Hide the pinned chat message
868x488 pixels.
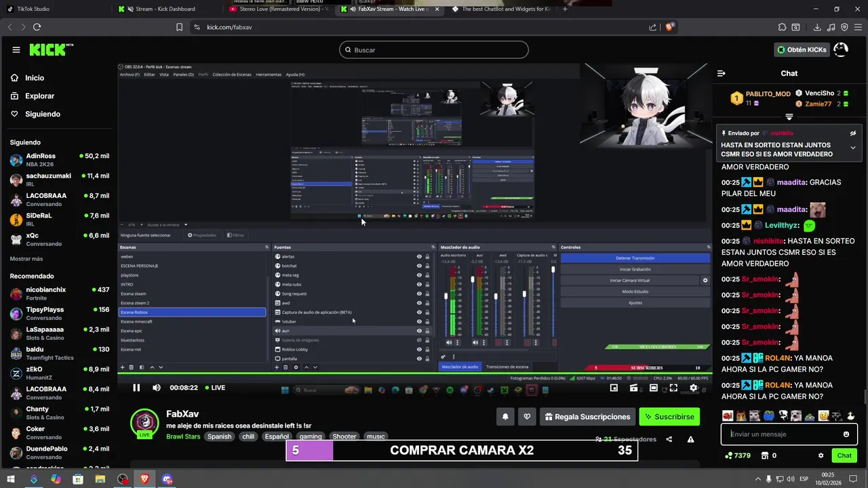click(853, 134)
